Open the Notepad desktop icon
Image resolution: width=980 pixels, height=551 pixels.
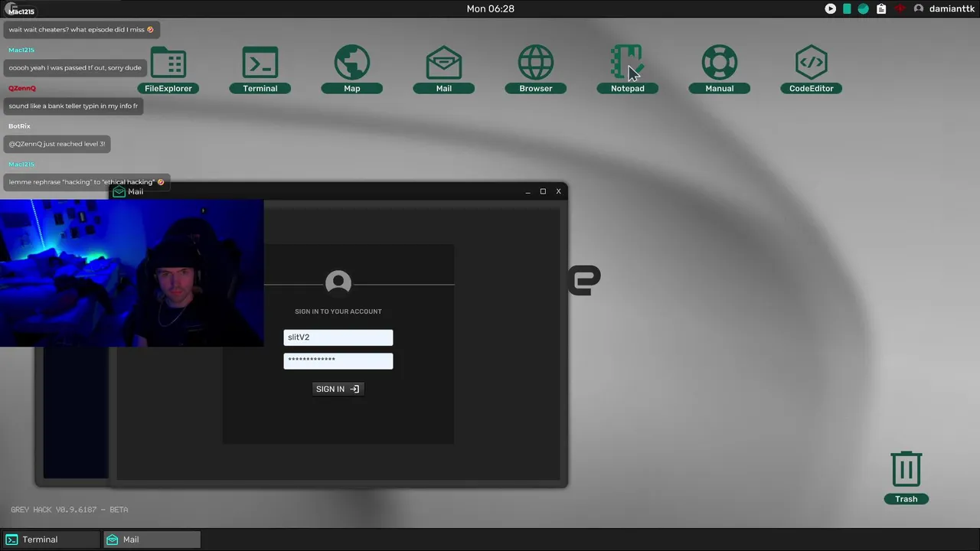[628, 70]
